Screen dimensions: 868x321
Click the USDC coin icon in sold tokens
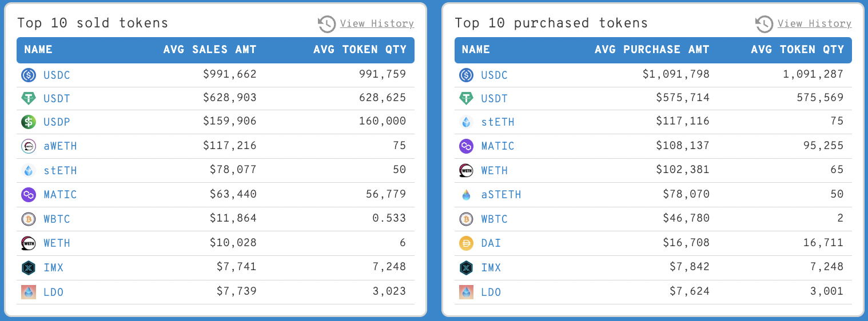click(29, 75)
